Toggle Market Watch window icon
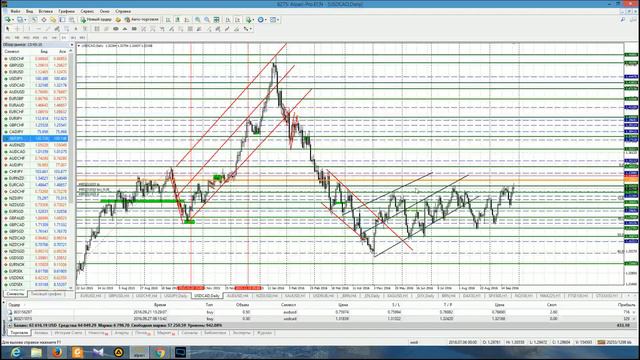The height and width of the screenshot is (360, 640). 35,20
